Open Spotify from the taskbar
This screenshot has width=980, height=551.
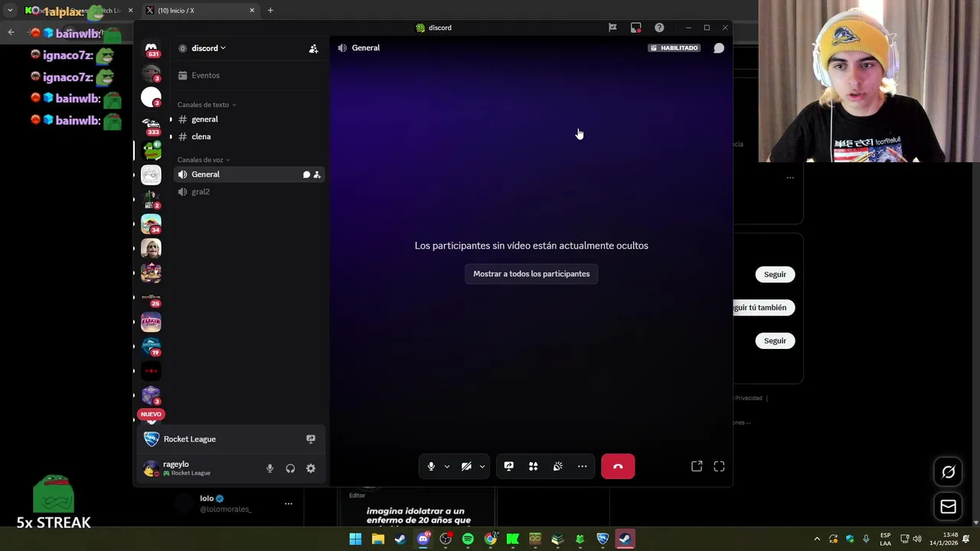click(x=468, y=539)
